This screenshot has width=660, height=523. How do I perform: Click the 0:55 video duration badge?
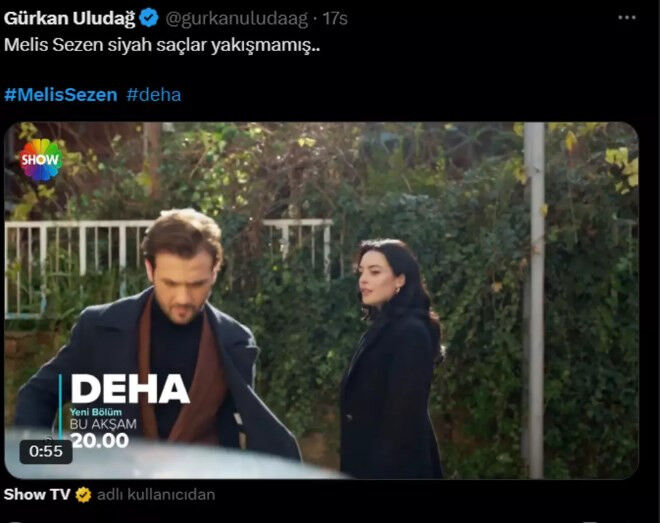point(46,451)
